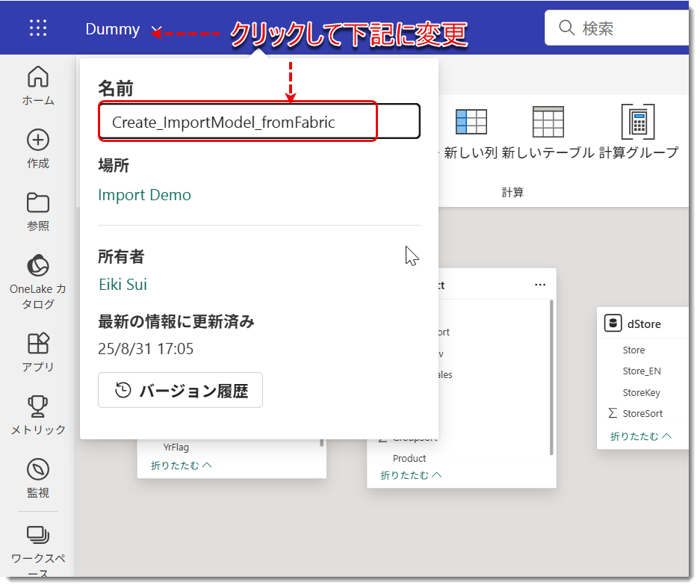Click the 最新の情報に更新済み date 25/8/31 17:05
700x588 pixels.
point(146,349)
